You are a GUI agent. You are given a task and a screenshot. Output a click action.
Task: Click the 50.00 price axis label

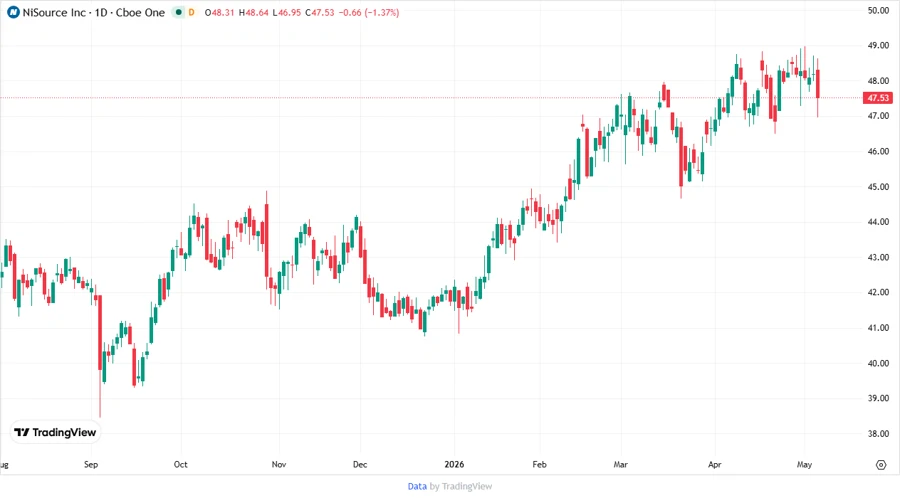(x=878, y=10)
